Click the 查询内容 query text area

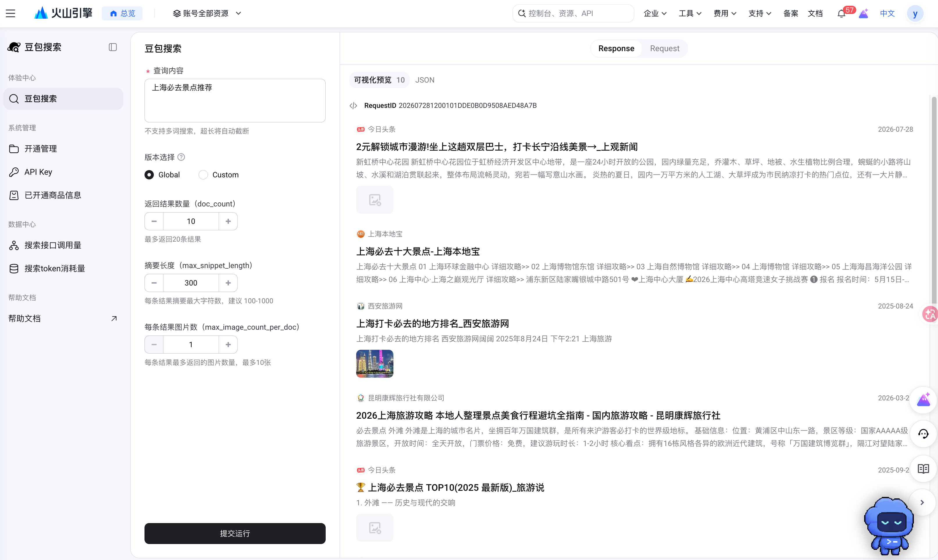(235, 100)
